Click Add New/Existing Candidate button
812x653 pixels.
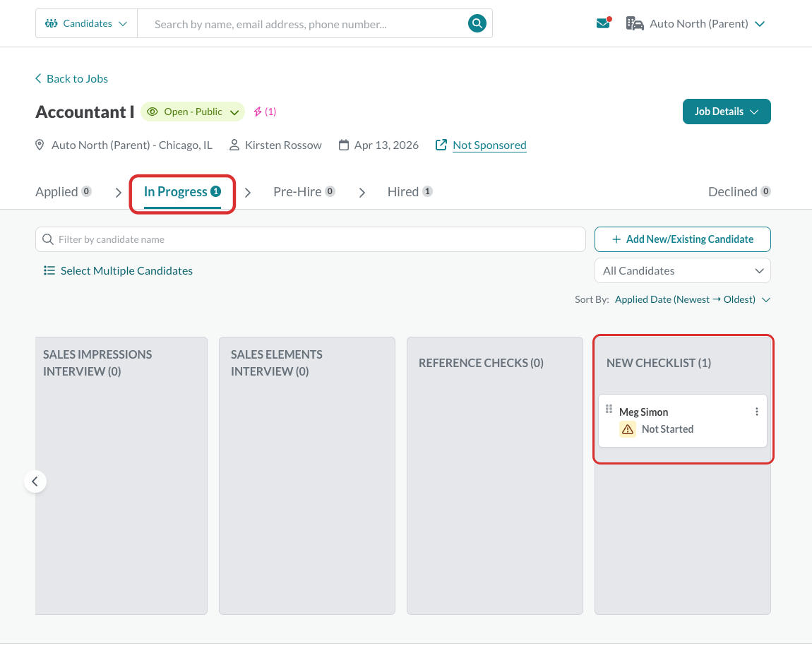(683, 239)
